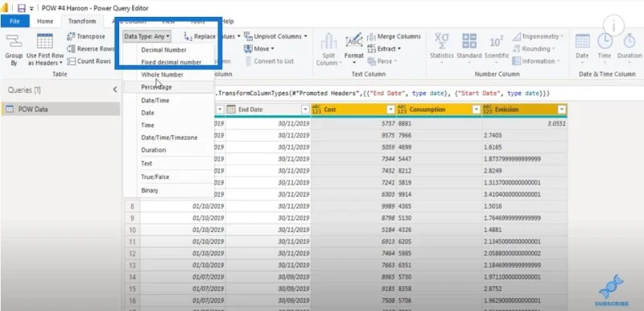Screen dimensions: 644x311
Task: Click Cost column data type icon
Action: coord(316,110)
